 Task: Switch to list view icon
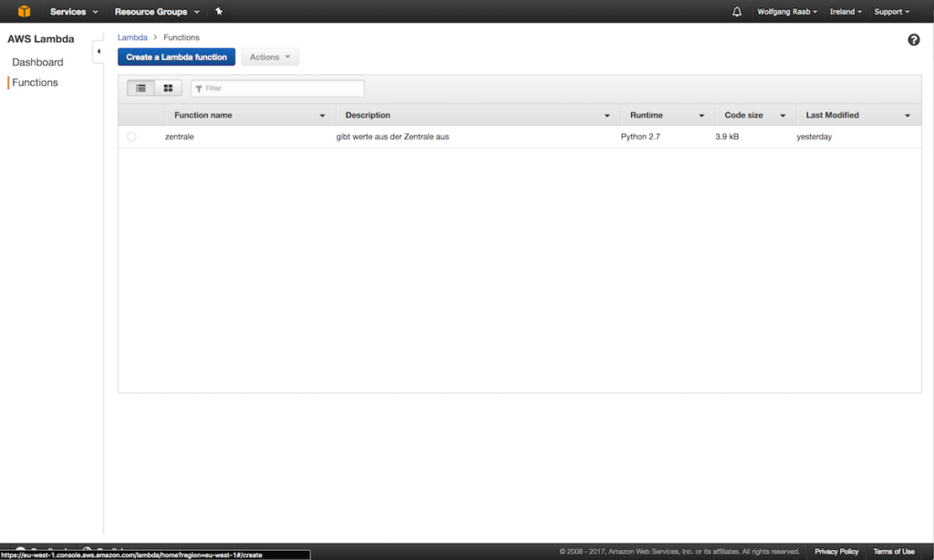[x=140, y=88]
